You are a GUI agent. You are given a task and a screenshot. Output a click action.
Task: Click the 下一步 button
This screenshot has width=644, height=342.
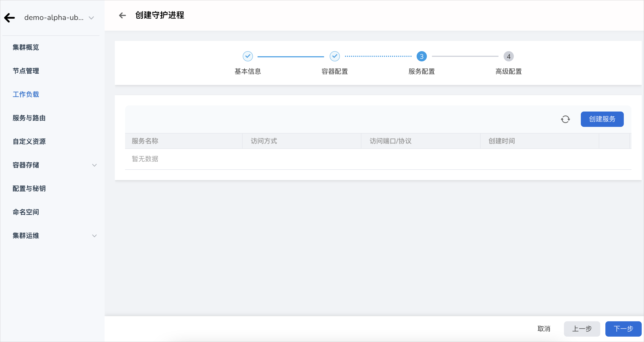tap(623, 329)
